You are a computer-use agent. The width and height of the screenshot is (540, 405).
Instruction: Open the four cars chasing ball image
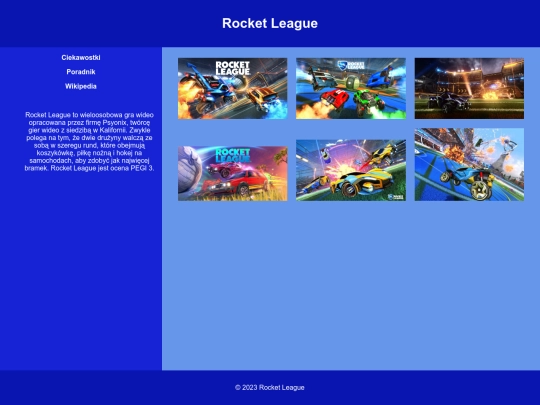pos(351,89)
